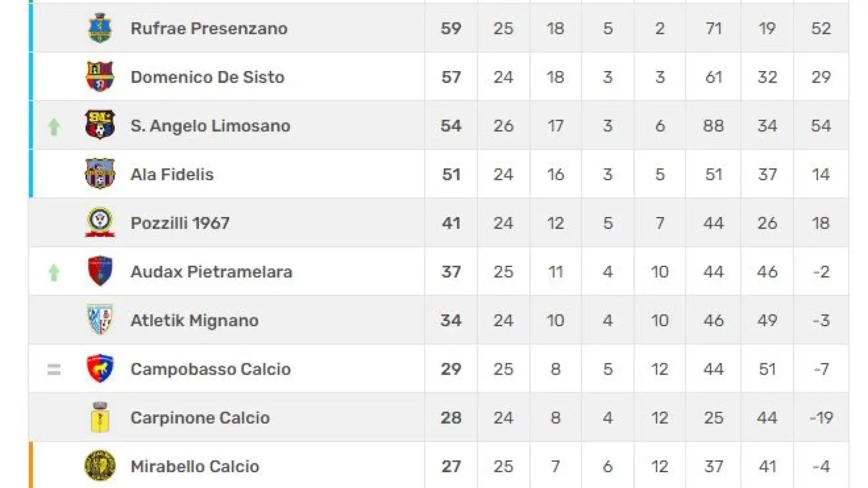Image resolution: width=868 pixels, height=488 pixels.
Task: Click the S. Angelo Limosano team crest
Action: pos(100,125)
